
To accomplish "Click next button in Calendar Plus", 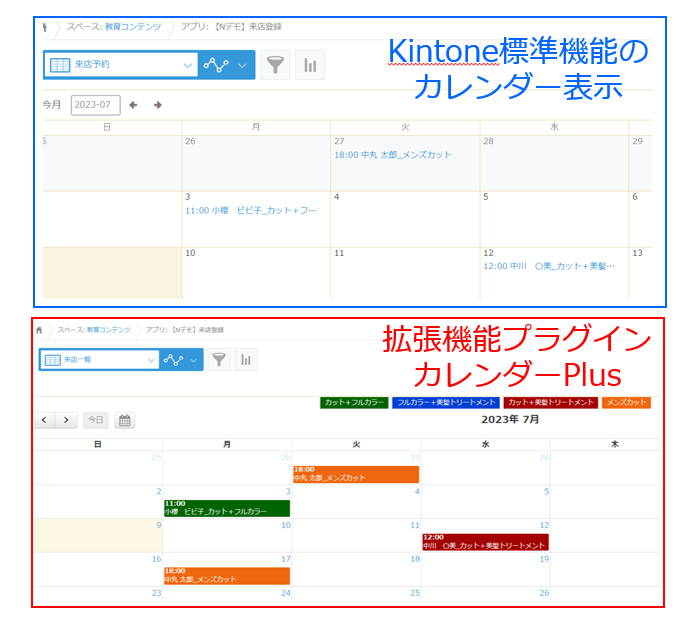I will tap(66, 420).
